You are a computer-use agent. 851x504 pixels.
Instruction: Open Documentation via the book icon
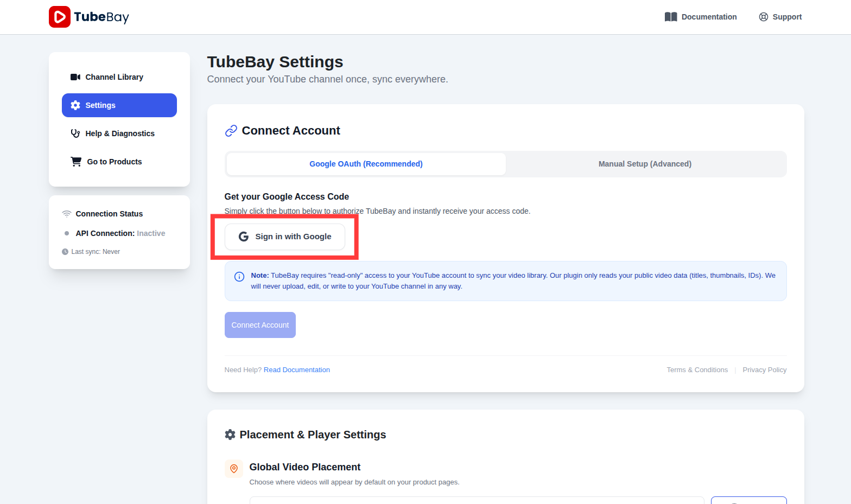pos(671,17)
